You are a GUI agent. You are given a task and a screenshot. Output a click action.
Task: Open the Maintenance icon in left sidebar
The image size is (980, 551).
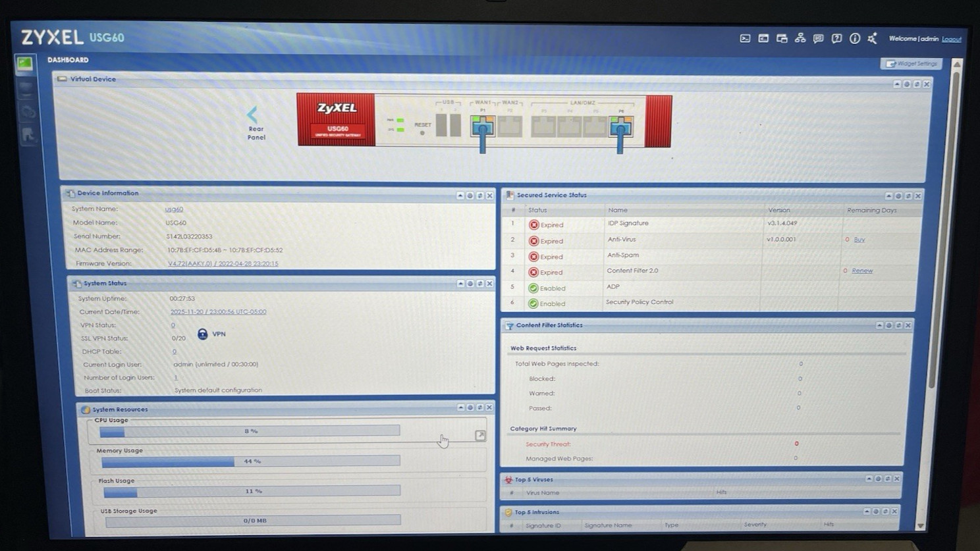coord(28,135)
